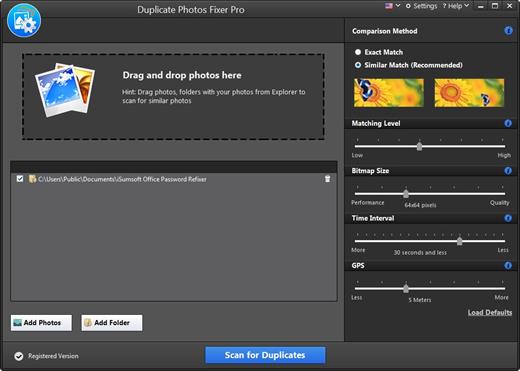Click the Scan for Duplicates button
The height and width of the screenshot is (371, 520).
[265, 355]
